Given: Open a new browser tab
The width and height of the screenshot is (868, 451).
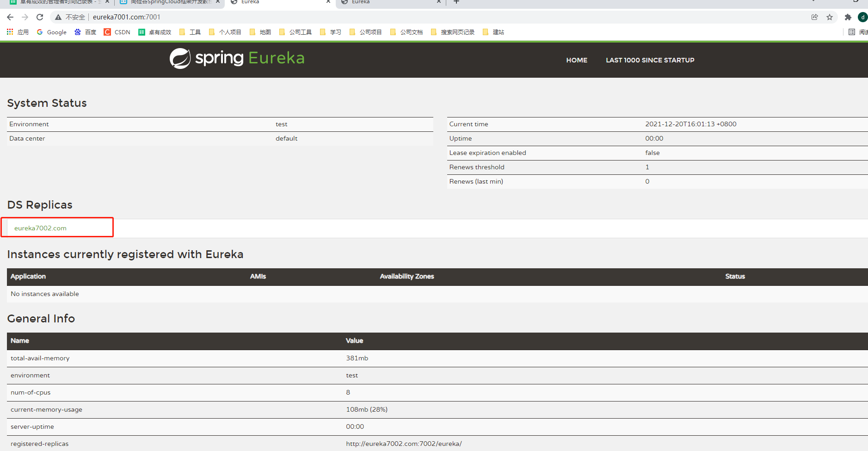Looking at the screenshot, I should click(x=456, y=2).
